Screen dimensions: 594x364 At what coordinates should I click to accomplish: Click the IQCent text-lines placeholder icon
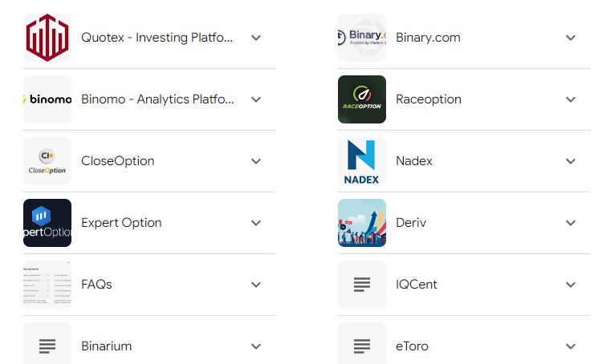[362, 284]
